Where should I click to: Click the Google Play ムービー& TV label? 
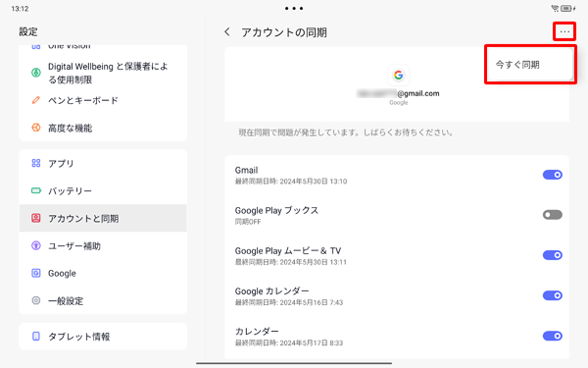[x=288, y=251]
